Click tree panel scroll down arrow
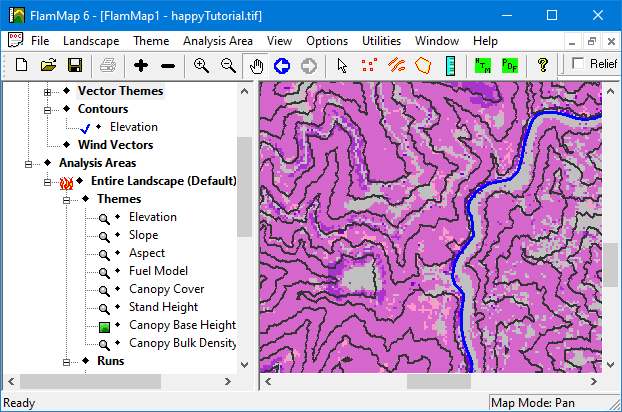Viewport: 622px width, 412px height. (244, 365)
